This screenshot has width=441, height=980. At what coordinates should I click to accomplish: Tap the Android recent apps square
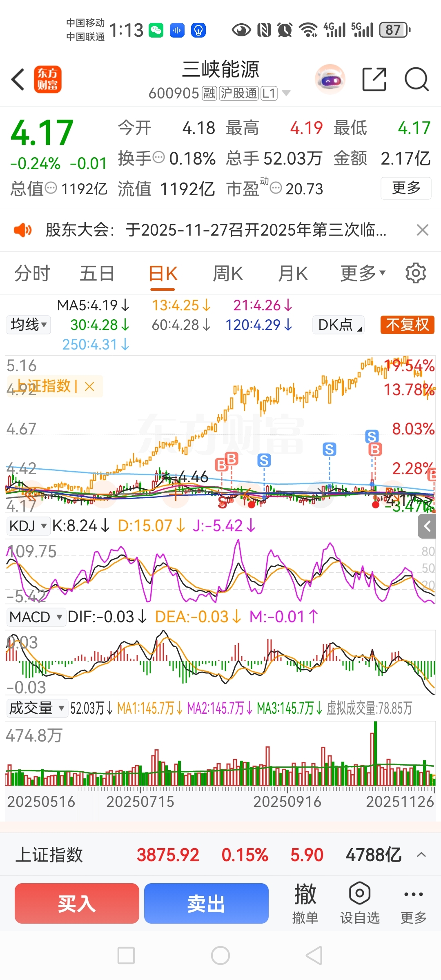coord(126,955)
